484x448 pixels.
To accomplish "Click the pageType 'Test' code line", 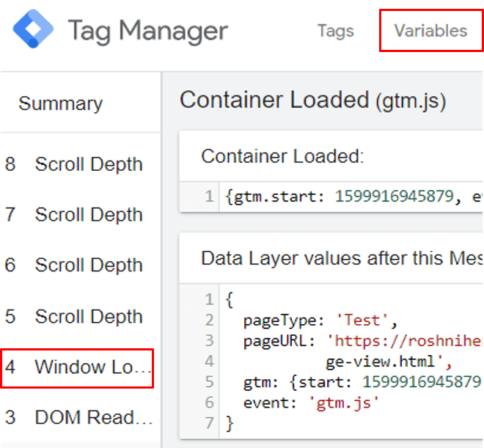I will coord(320,320).
